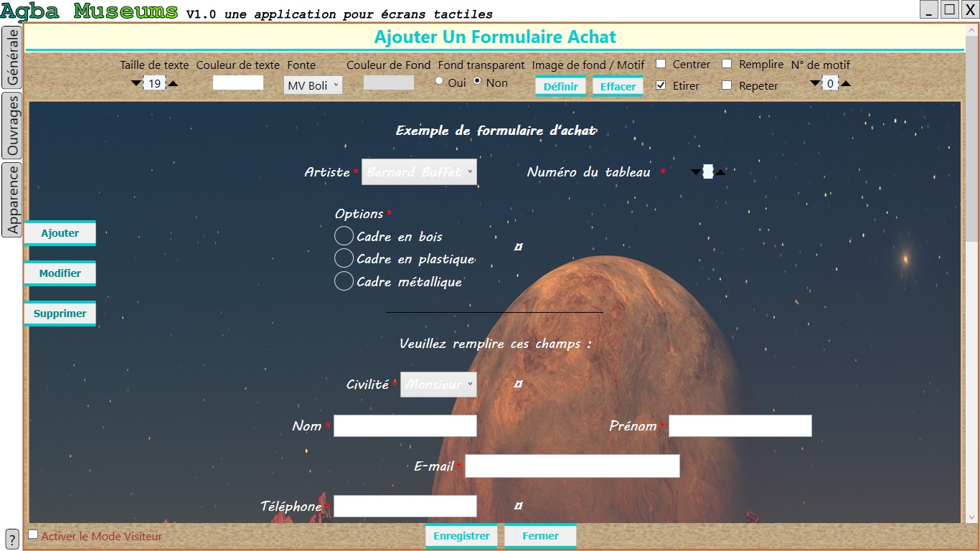Focus the E-mail input field
Image resolution: width=980 pixels, height=551 pixels.
coord(573,466)
